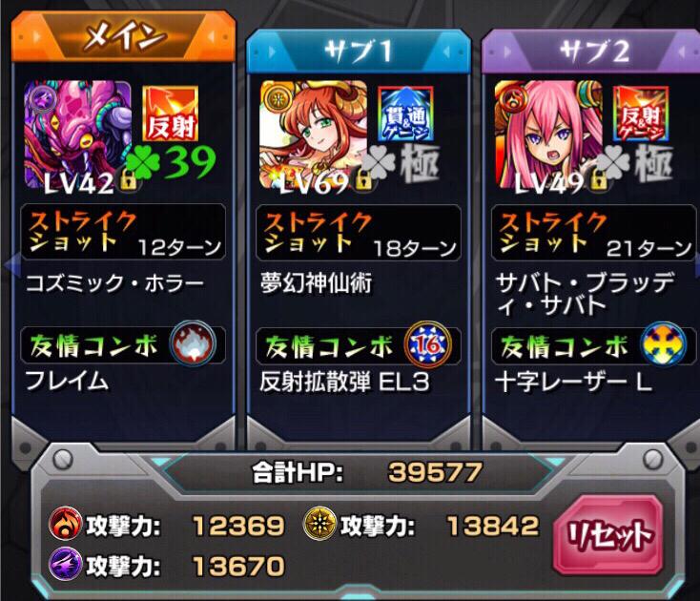Click the fire element attack icon
700x601 pixels.
[65, 524]
